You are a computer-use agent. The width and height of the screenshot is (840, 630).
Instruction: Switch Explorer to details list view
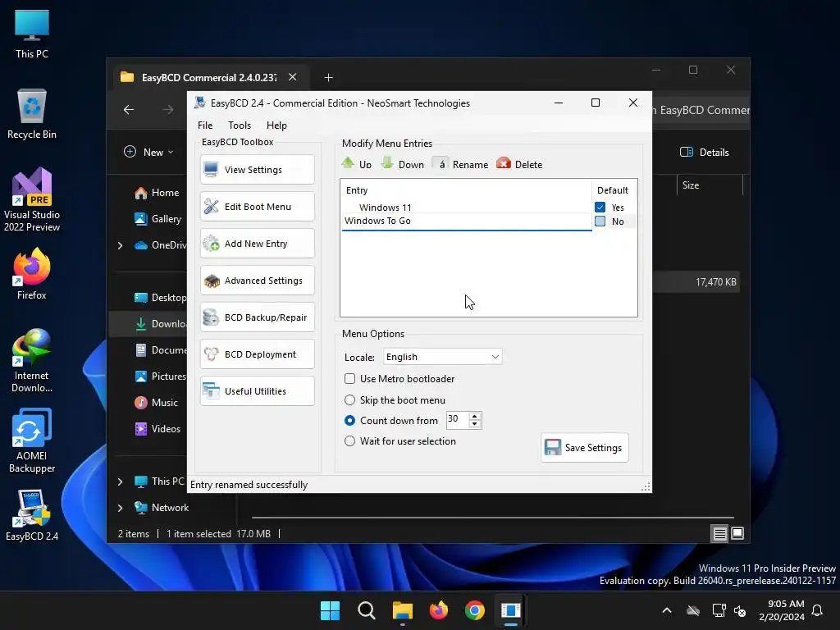pos(719,533)
